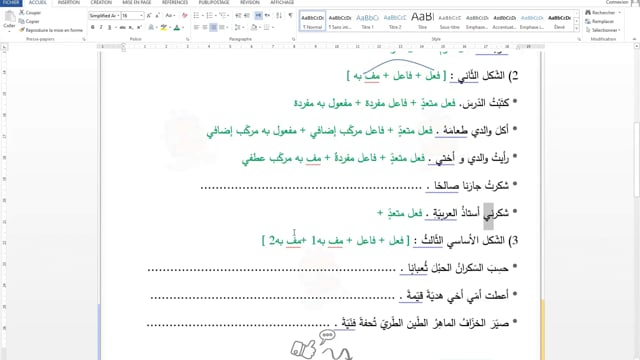The height and width of the screenshot is (360, 640).
Task: Open the Aa change case dropdown
Action: [170, 16]
